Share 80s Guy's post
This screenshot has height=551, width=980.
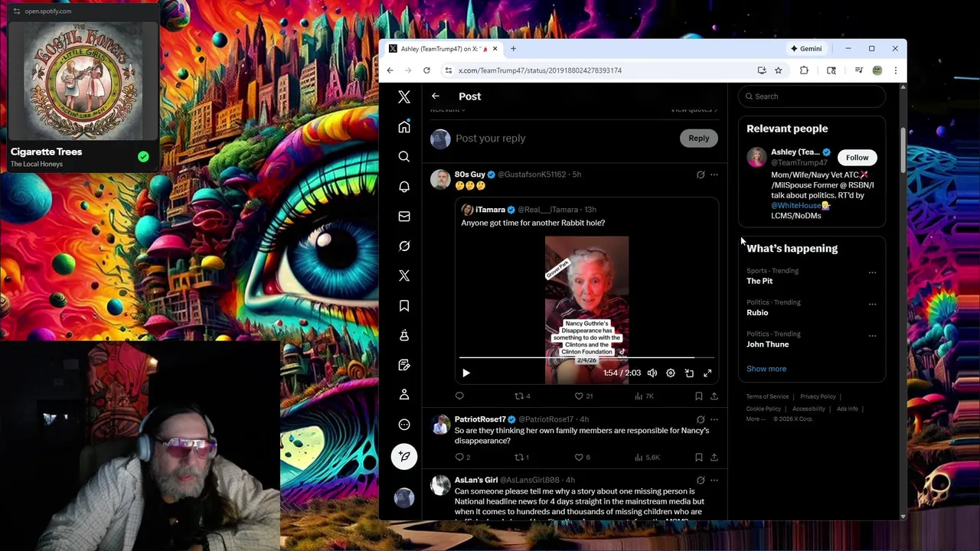click(714, 396)
